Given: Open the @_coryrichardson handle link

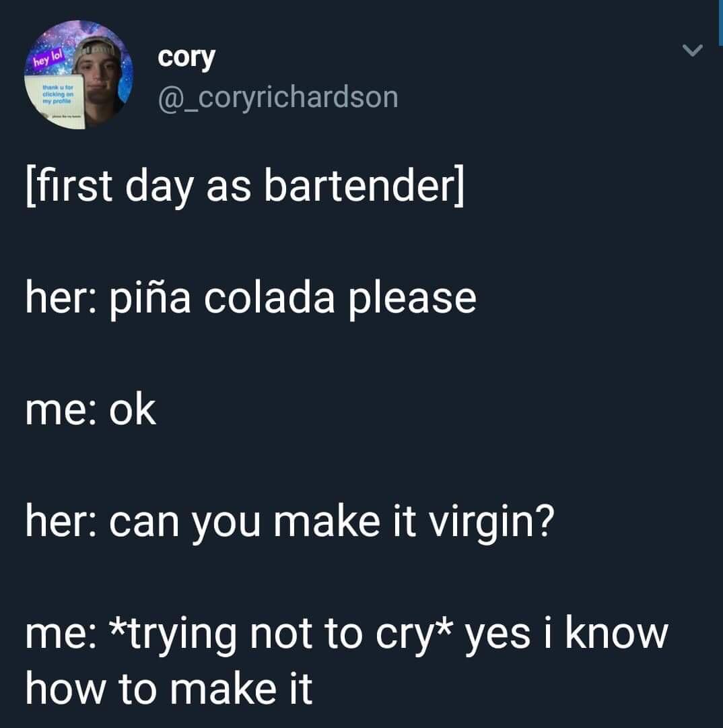Looking at the screenshot, I should click(277, 98).
